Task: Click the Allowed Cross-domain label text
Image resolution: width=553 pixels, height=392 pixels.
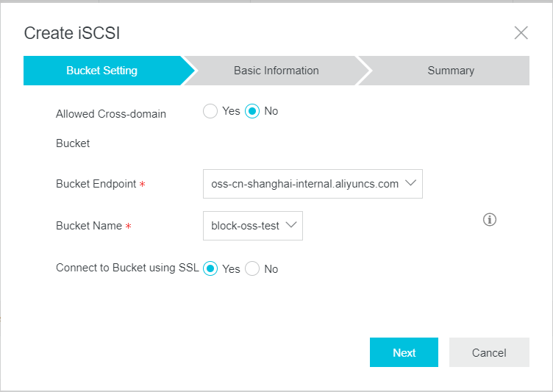Action: coord(111,114)
